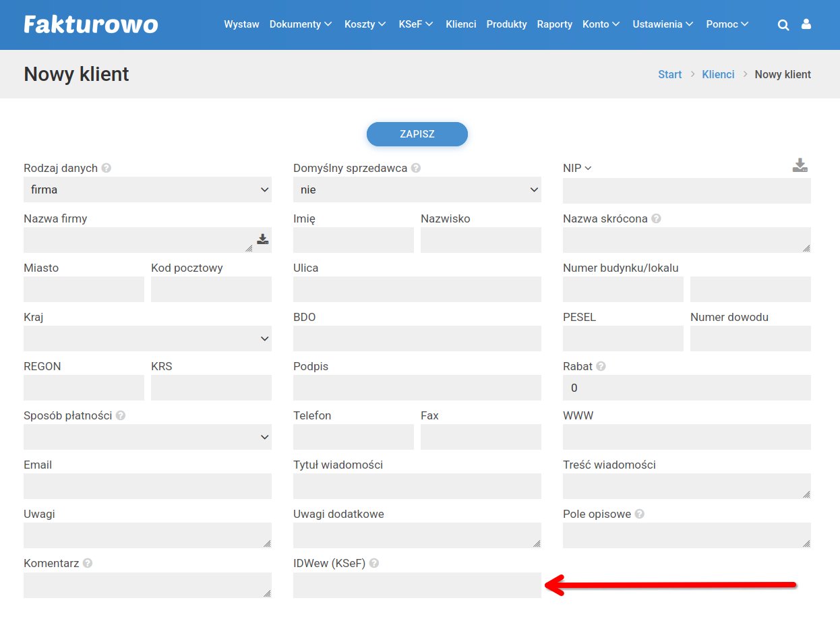
Task: Open the help icon next to Rodzaj danych
Action: click(106, 168)
